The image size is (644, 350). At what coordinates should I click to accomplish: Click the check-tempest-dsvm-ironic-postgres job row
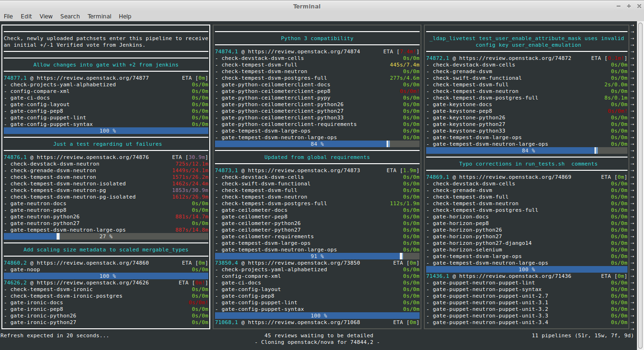click(106, 296)
